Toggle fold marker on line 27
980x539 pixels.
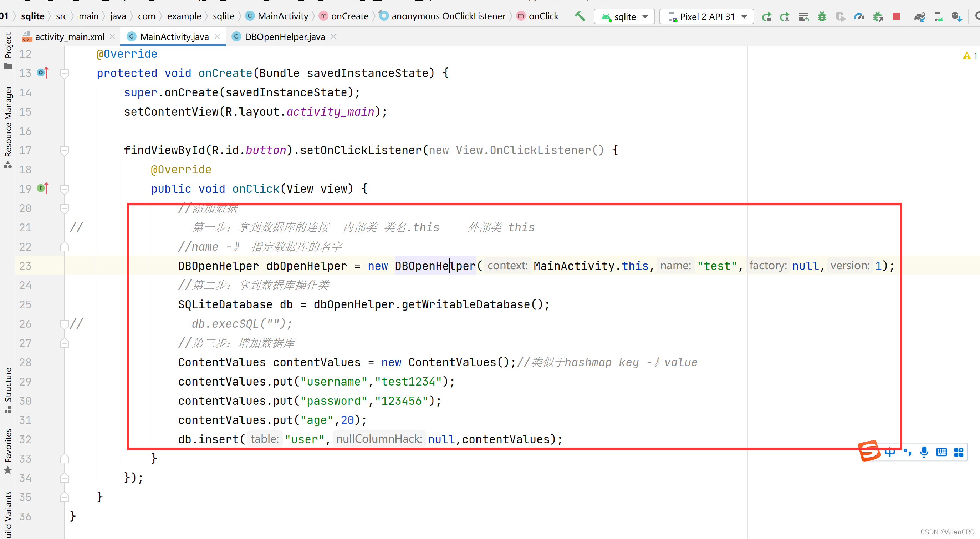pyautogui.click(x=65, y=343)
